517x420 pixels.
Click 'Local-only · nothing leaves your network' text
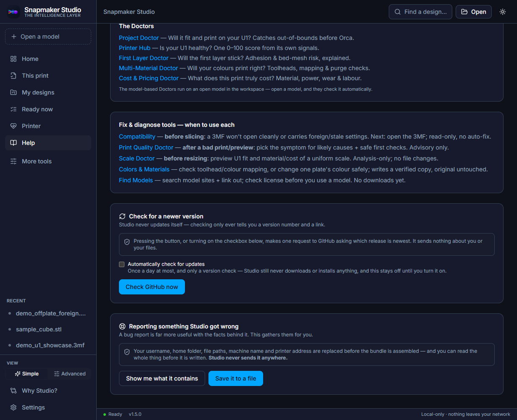466,414
